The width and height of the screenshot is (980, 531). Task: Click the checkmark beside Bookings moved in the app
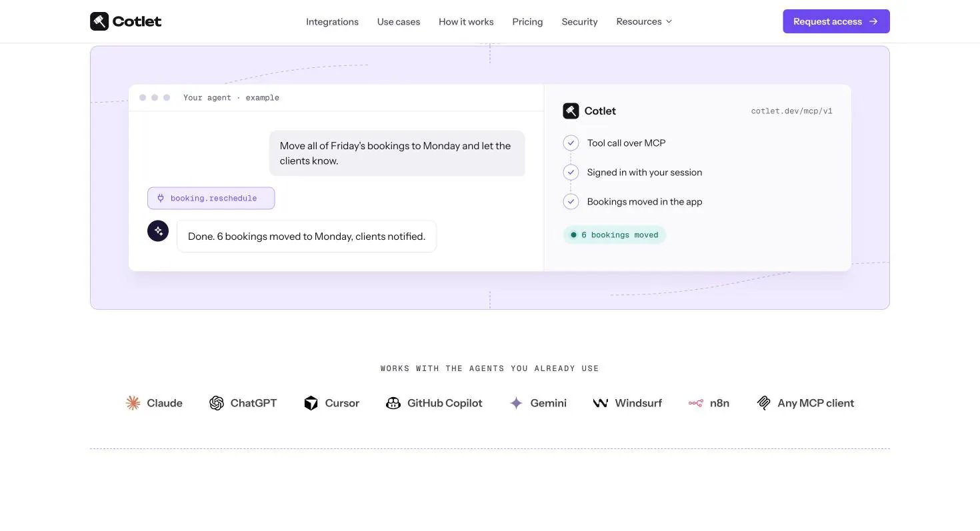click(x=571, y=202)
